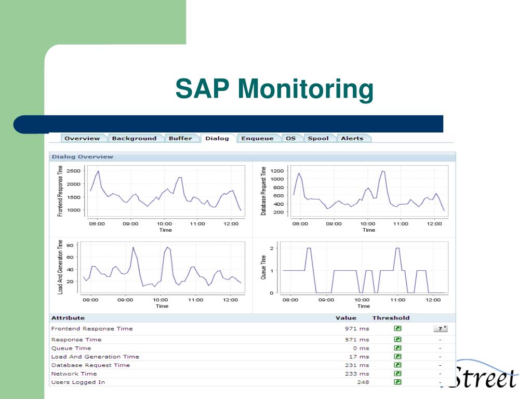Open the Load And Generation Time link
This screenshot has width=532, height=399.
point(96,356)
